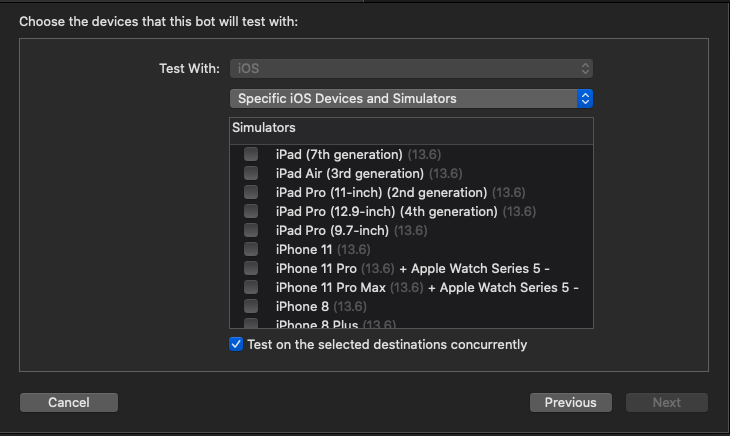Uncheck Test on the selected destinations concurrently
This screenshot has height=436, width=730.
[236, 344]
